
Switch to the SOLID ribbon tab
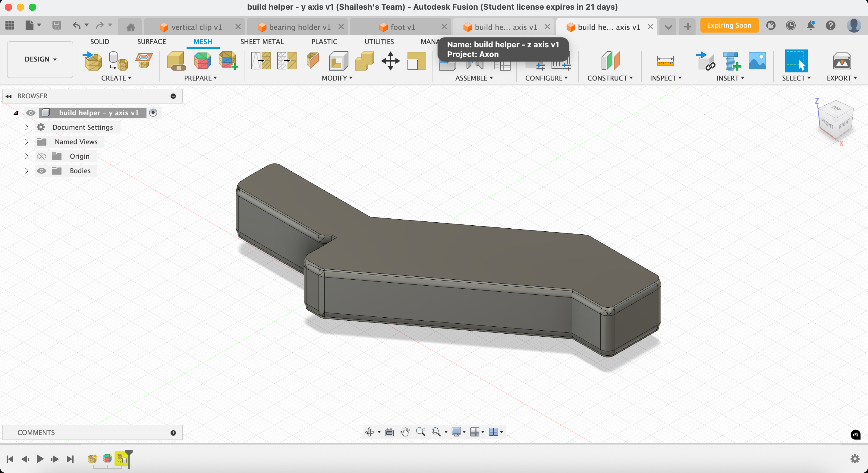tap(100, 42)
